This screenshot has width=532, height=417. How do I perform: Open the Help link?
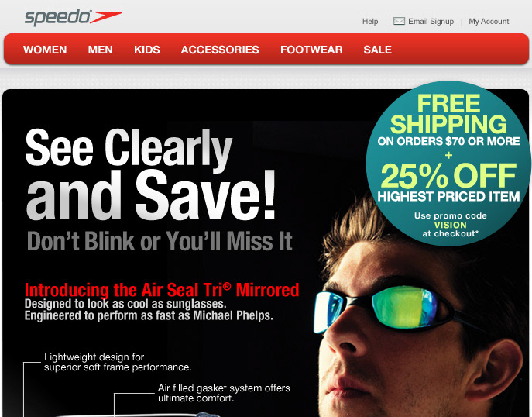pos(370,22)
